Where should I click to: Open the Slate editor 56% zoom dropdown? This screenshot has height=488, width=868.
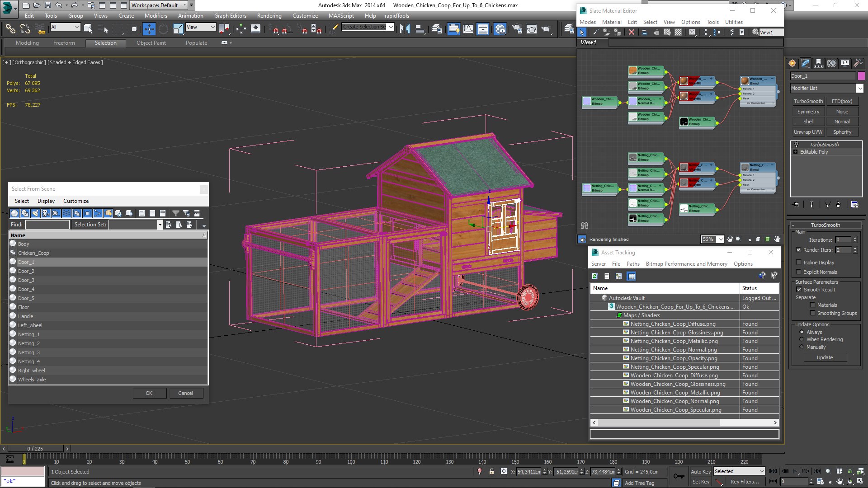(721, 239)
